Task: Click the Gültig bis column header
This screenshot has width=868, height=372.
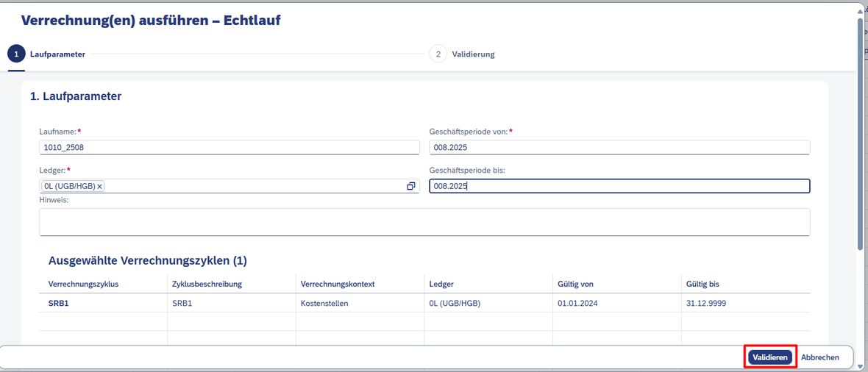Action: click(702, 284)
